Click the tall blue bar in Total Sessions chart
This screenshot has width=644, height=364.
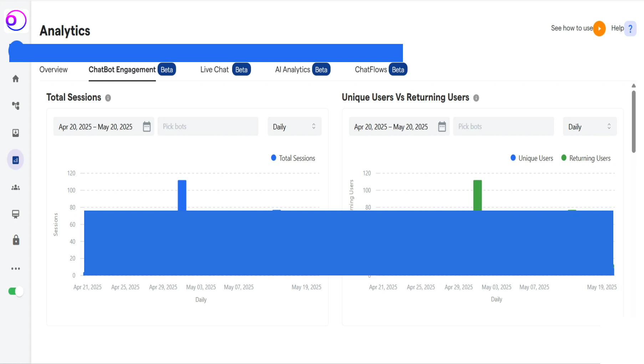click(x=182, y=195)
